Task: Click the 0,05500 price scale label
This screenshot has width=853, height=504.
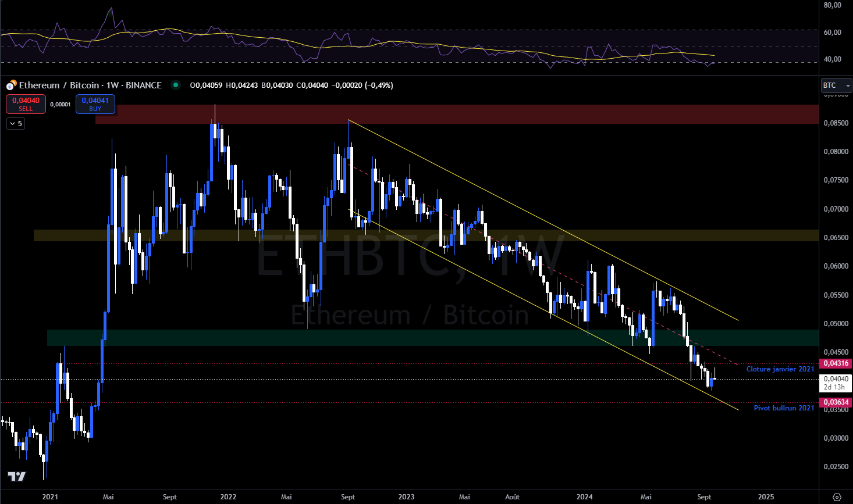Action: coord(836,295)
